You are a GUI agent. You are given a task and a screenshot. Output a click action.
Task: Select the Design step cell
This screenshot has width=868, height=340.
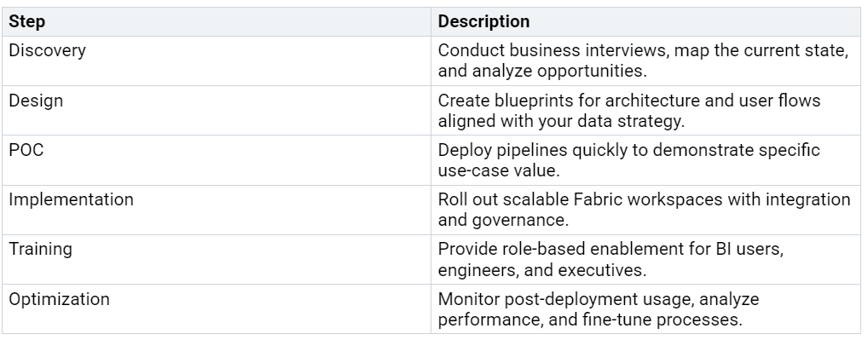[x=216, y=111]
